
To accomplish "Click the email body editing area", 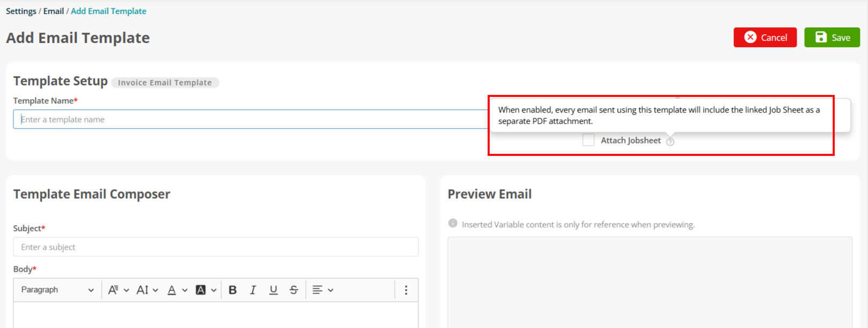I will 215,315.
